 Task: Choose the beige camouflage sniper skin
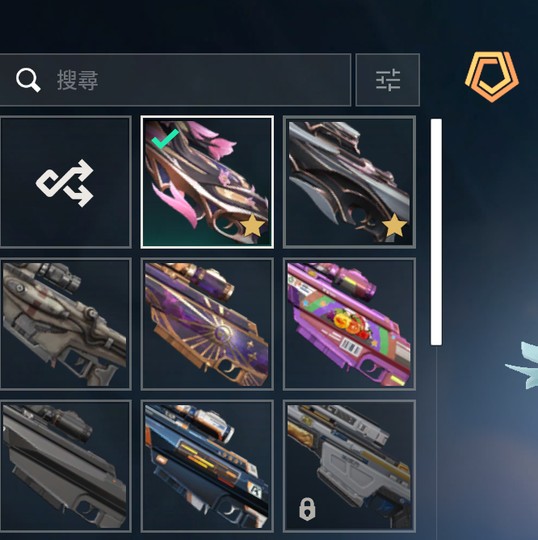(x=65, y=324)
